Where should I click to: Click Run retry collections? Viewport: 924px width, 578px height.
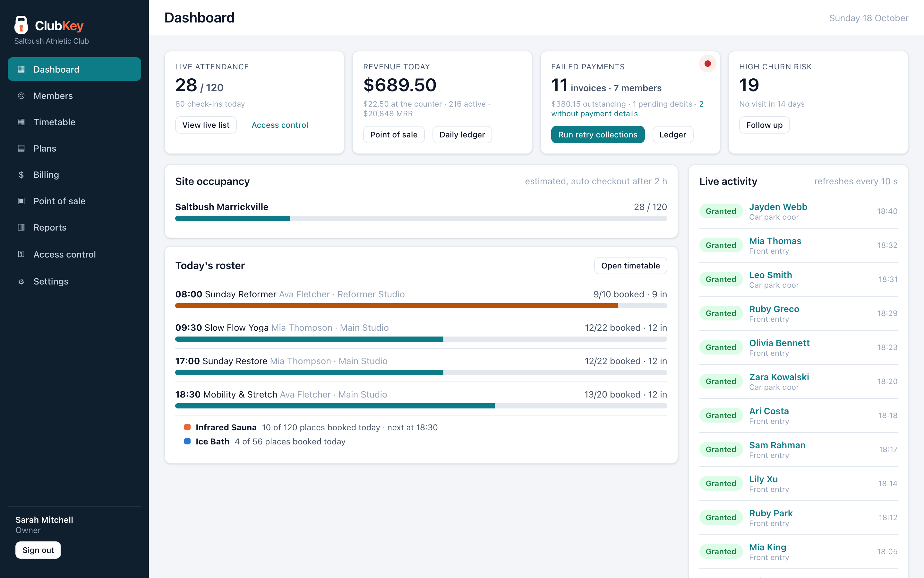point(597,135)
